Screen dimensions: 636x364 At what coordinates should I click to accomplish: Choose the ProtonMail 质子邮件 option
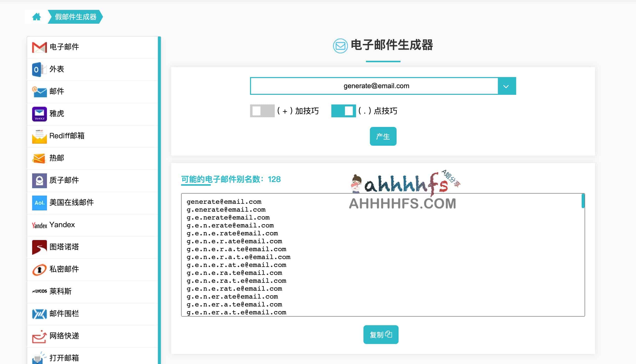point(64,180)
